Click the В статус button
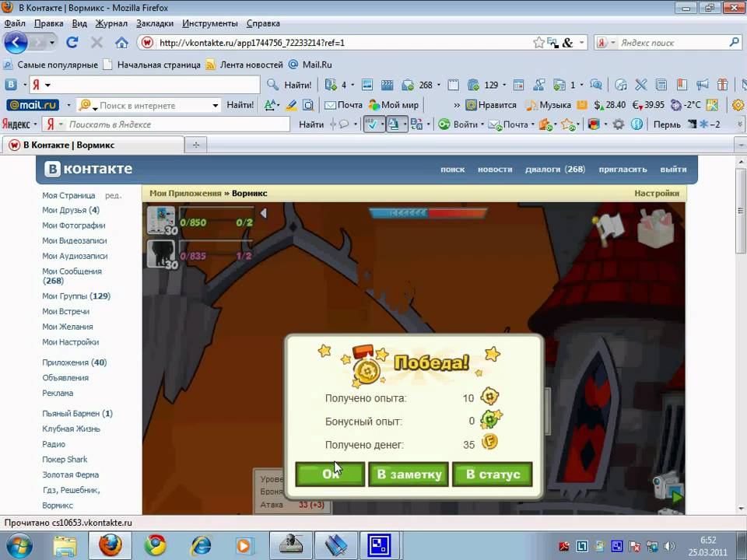The height and width of the screenshot is (560, 747). 492,474
